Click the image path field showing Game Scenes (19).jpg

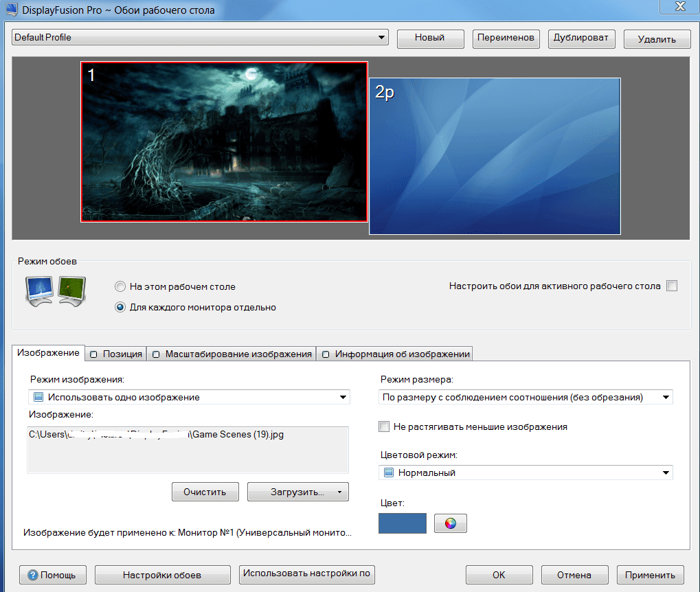pos(188,450)
